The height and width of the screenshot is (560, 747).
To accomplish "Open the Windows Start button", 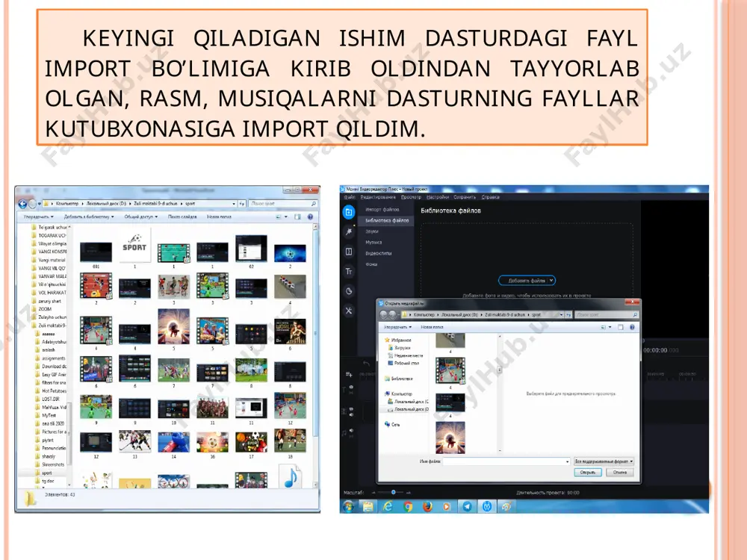I will coord(348,506).
